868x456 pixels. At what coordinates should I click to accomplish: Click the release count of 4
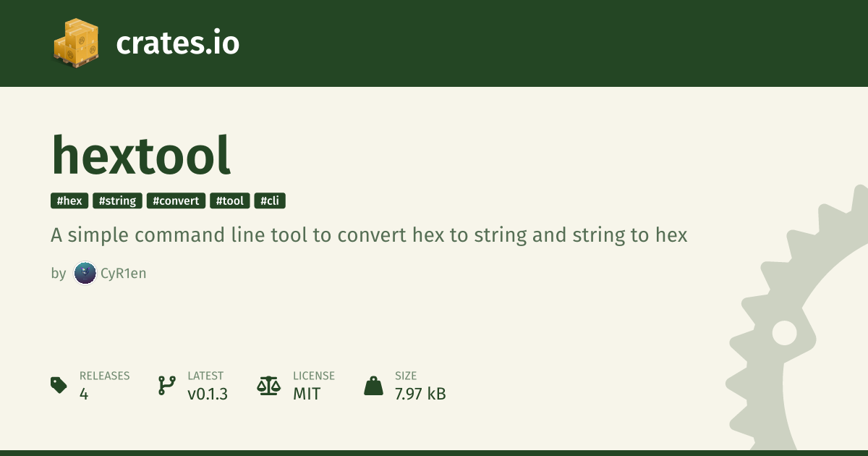coord(84,394)
